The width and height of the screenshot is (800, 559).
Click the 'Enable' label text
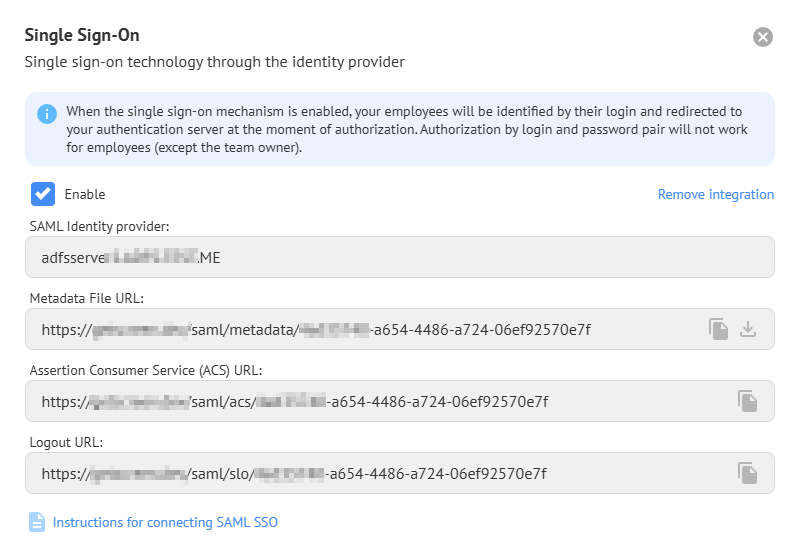click(x=85, y=194)
